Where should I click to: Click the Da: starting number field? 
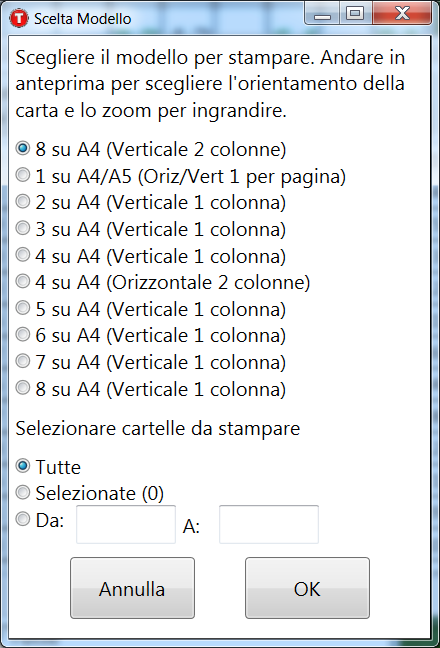(x=126, y=524)
